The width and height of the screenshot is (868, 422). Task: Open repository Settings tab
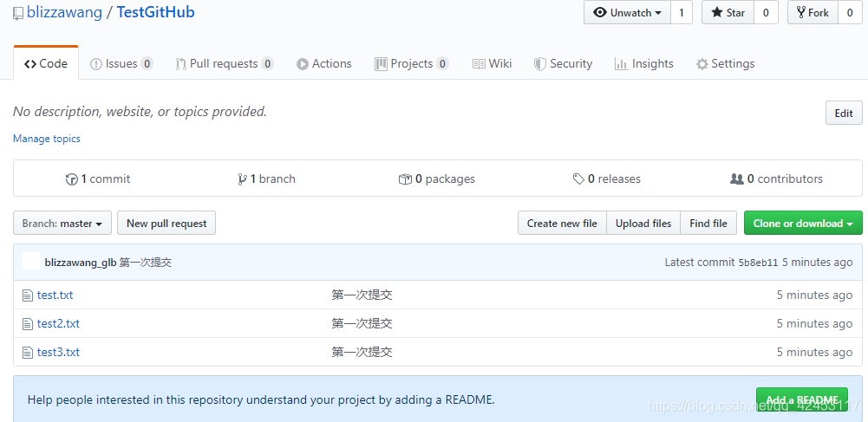tap(725, 63)
